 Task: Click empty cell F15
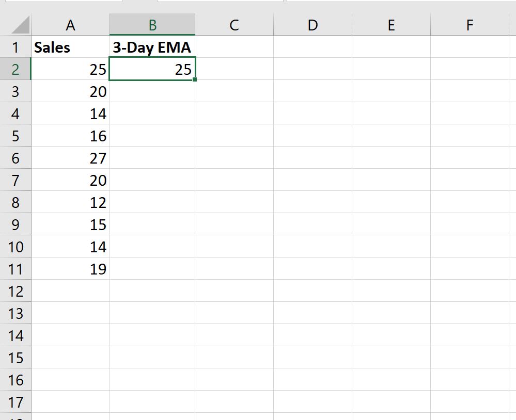point(470,358)
